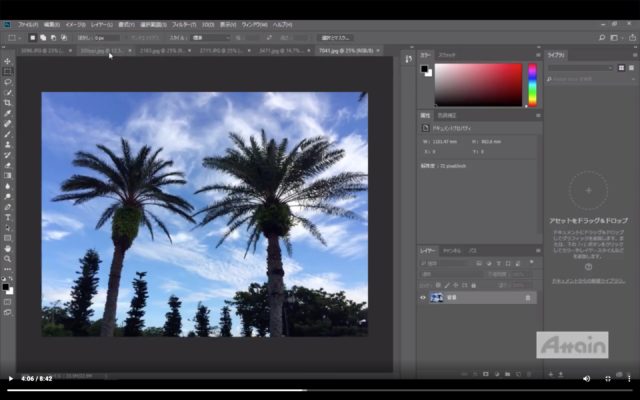
Task: Click the Select and Mask button
Action: tap(335, 38)
